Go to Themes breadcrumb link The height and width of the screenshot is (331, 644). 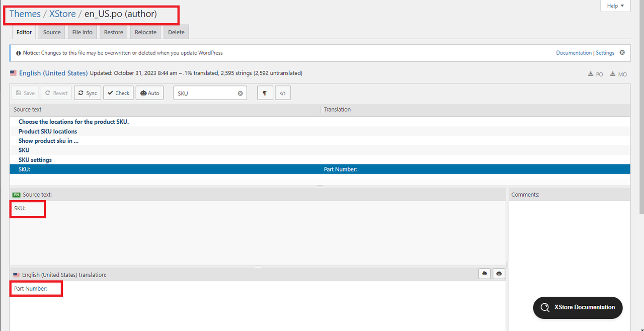point(25,14)
